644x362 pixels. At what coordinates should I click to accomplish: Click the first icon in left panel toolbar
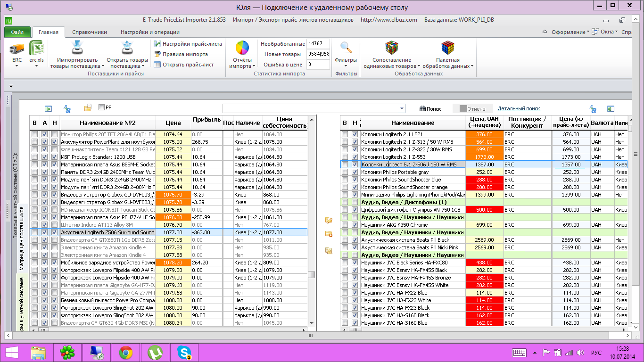tap(48, 108)
